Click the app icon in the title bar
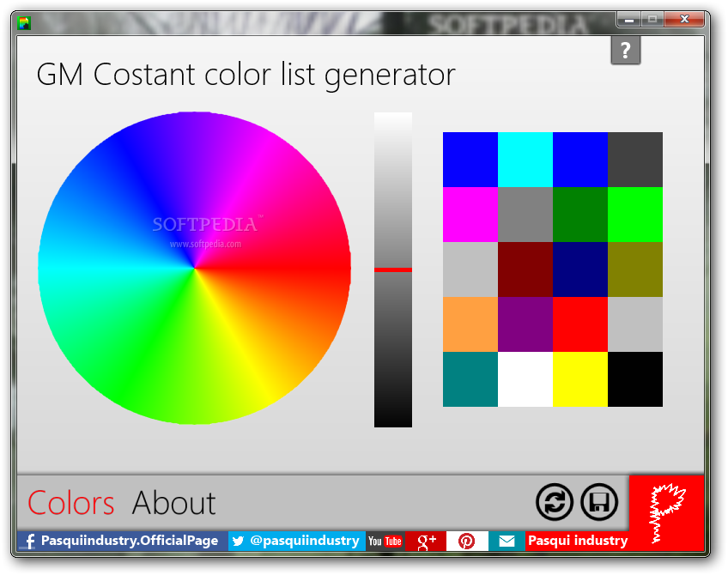This screenshot has width=728, height=575. 24,22
